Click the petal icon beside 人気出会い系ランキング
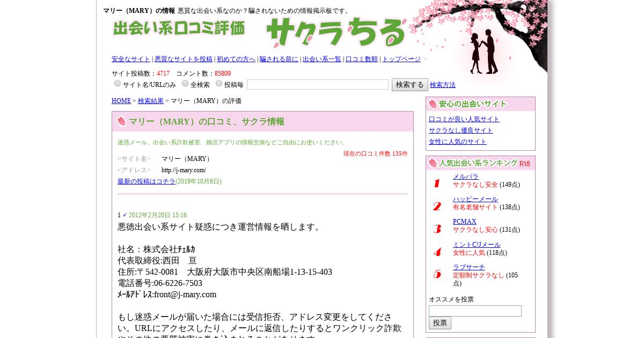The width and height of the screenshot is (644, 338). 433,163
